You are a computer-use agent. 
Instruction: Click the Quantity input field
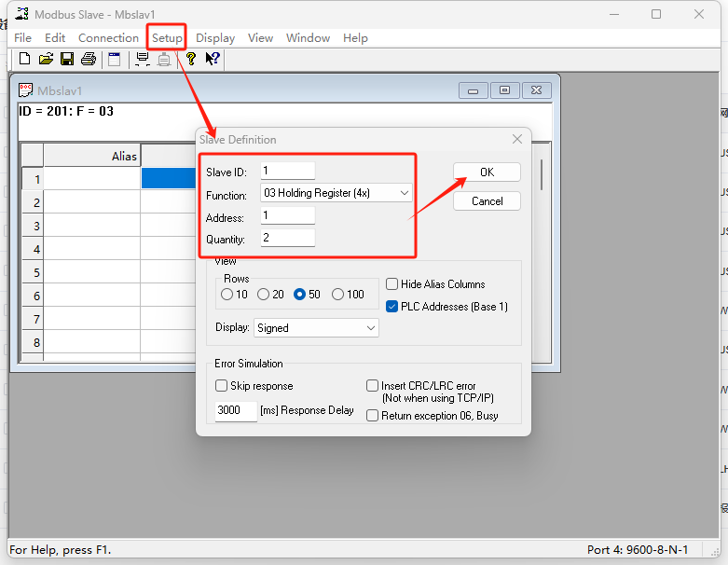click(x=287, y=239)
